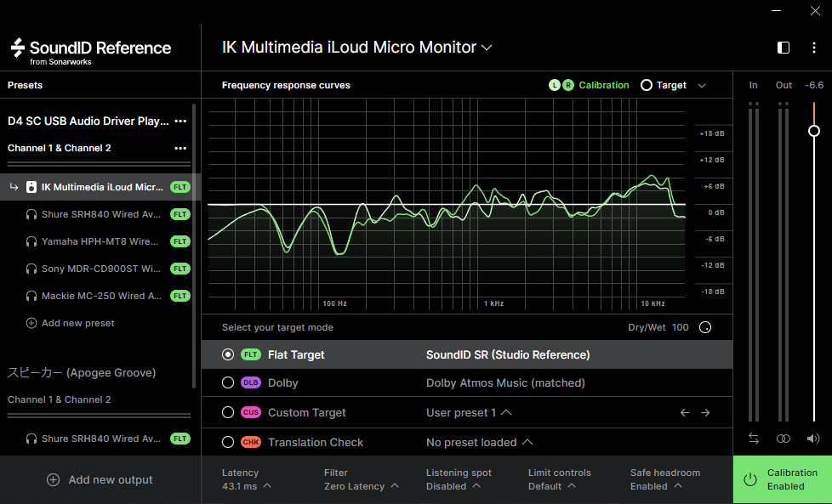Select first Shure SRH840 Wired preset

(x=100, y=214)
